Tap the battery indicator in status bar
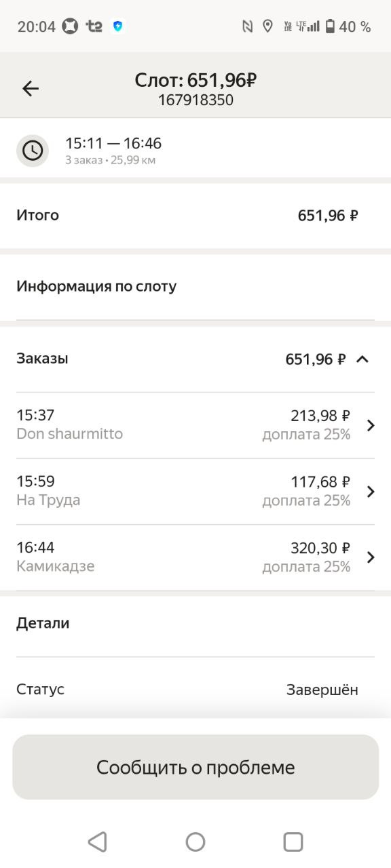Image resolution: width=391 pixels, height=868 pixels. (330, 26)
